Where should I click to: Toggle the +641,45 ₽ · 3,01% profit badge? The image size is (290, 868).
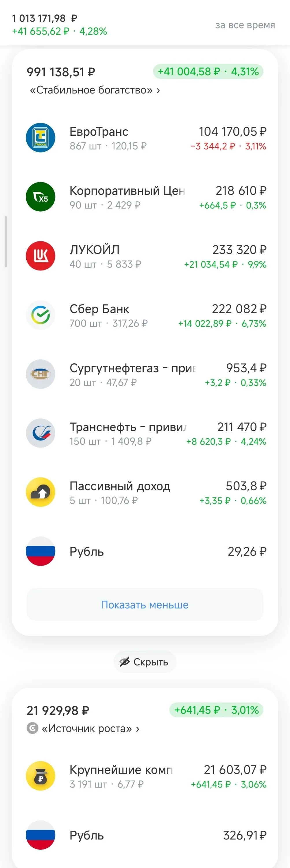216,710
